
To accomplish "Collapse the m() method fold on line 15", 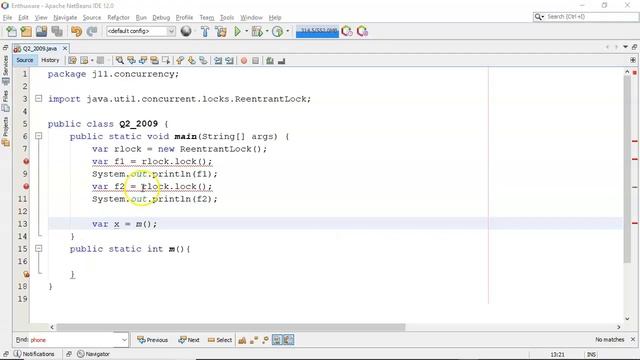I will (x=38, y=248).
